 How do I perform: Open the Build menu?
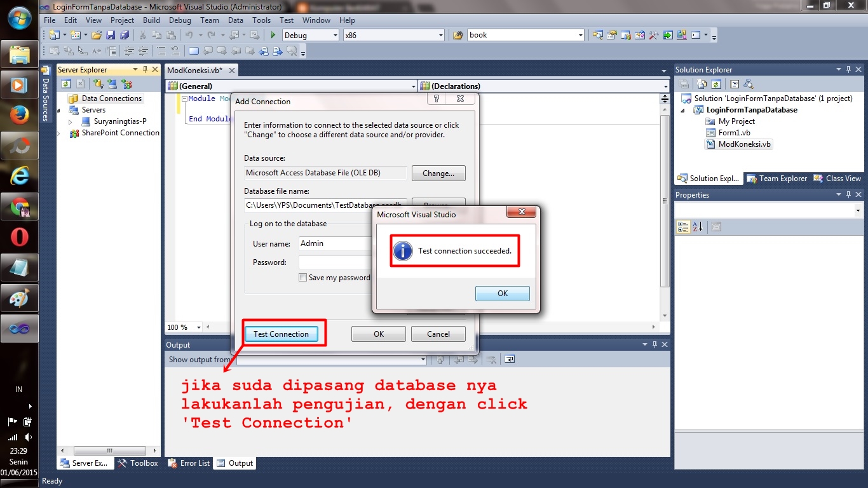pos(151,20)
